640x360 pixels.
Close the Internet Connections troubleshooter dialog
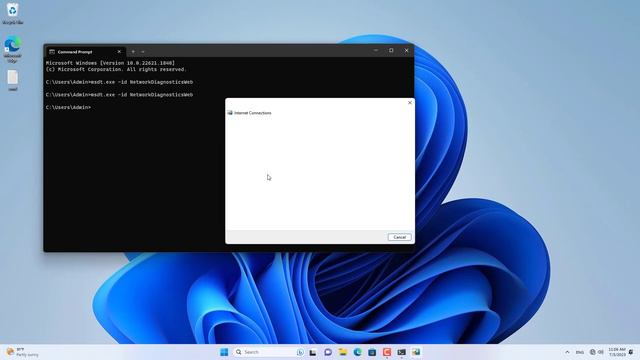(410, 103)
